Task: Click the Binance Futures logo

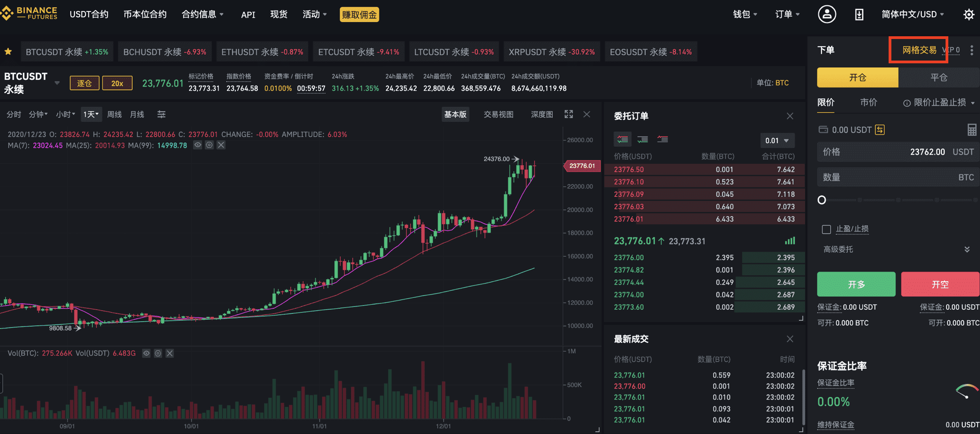Action: point(29,13)
